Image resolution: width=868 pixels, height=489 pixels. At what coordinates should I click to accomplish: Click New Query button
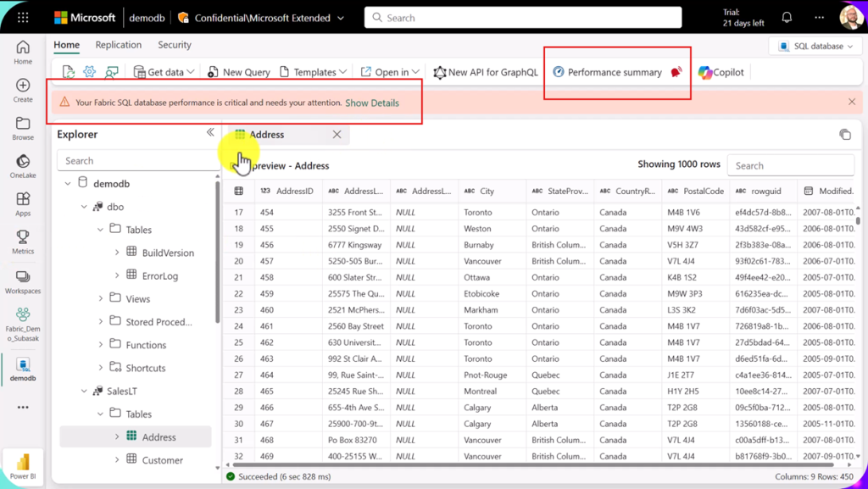pos(238,72)
